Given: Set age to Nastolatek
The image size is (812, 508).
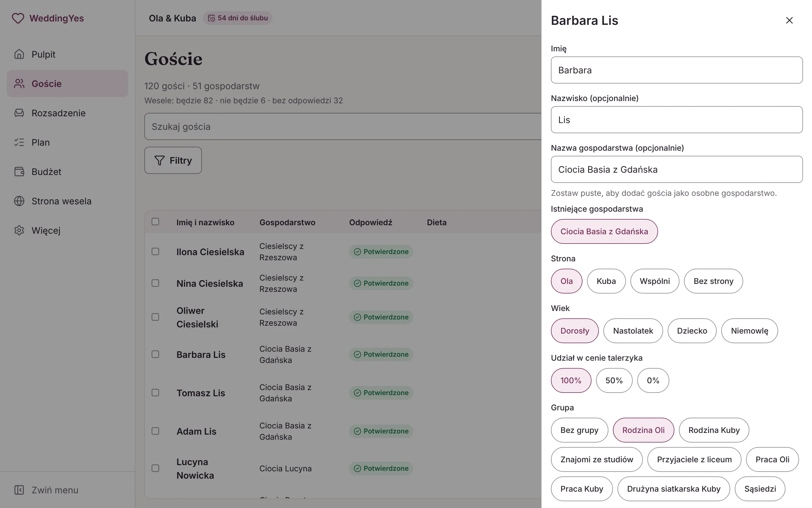Looking at the screenshot, I should coord(633,331).
